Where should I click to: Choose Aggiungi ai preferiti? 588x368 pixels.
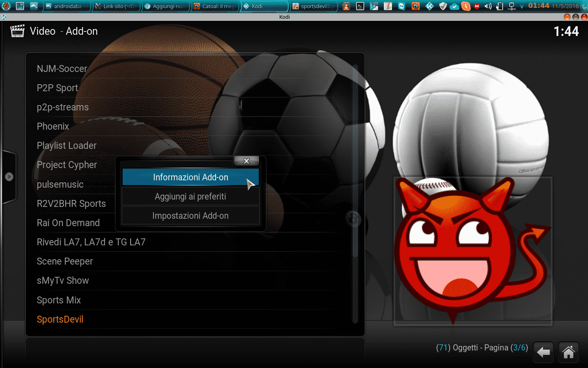(191, 196)
